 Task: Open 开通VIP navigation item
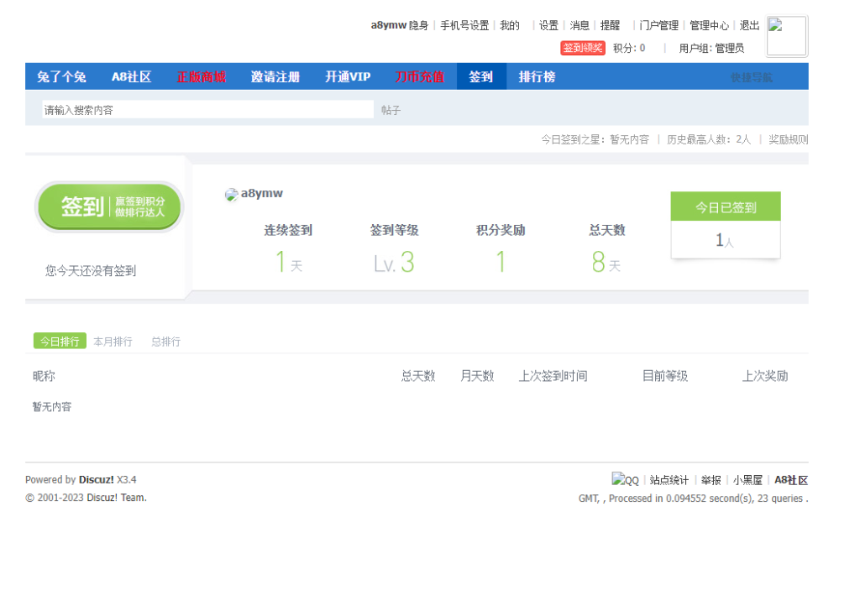[x=348, y=76]
